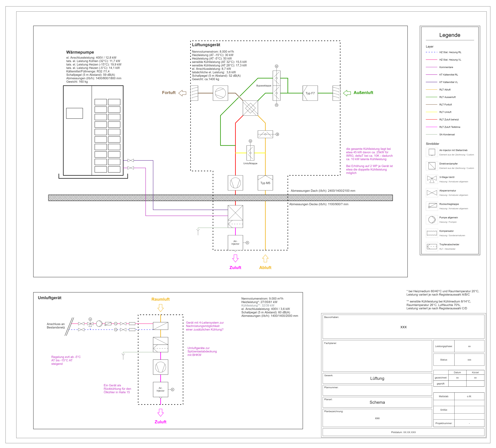This screenshot has width=496, height=448.
Task: Click the RLT Aussenluft green legend line
Action: (x=431, y=97)
